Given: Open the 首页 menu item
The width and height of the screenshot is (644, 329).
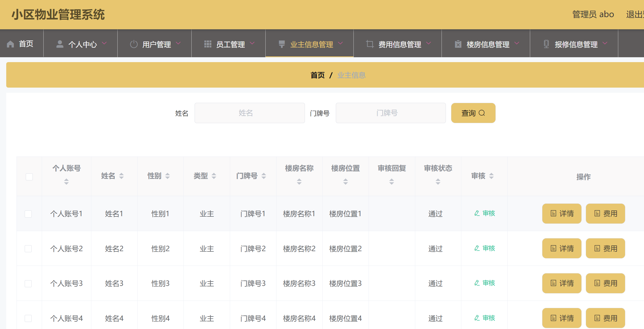Looking at the screenshot, I should pyautogui.click(x=22, y=43).
